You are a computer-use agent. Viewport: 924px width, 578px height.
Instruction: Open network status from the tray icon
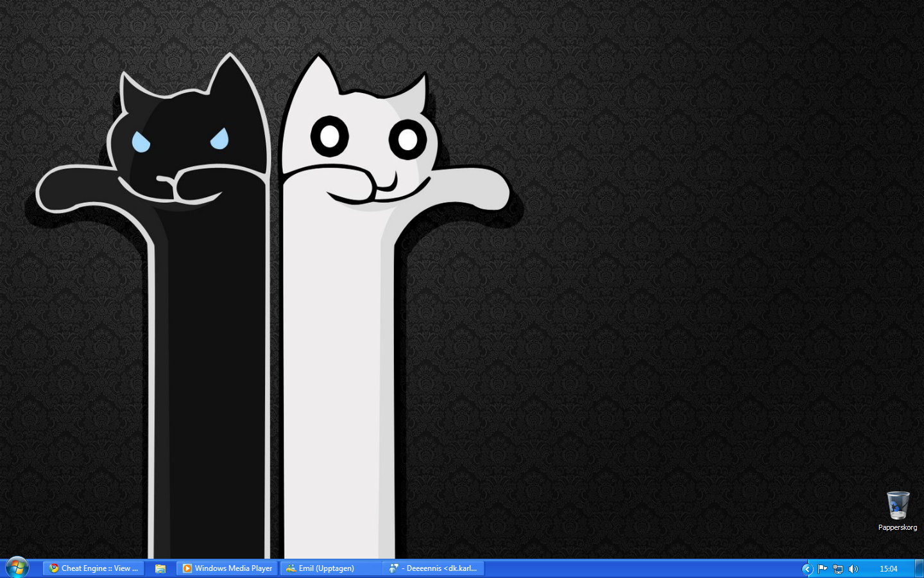[838, 568]
